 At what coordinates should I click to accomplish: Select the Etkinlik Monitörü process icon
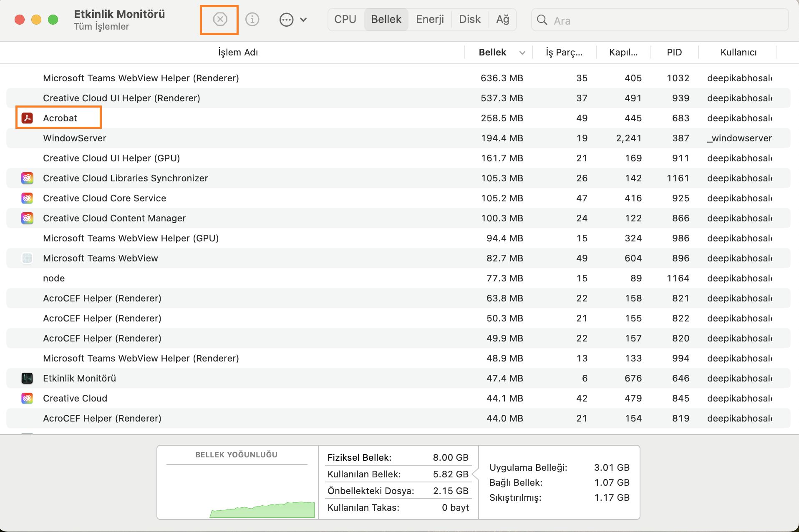[x=27, y=378]
